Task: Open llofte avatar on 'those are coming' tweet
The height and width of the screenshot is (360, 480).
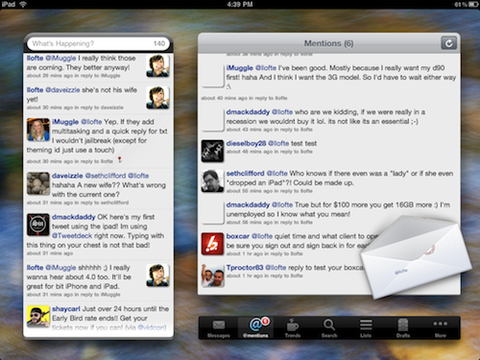Action: pyautogui.click(x=158, y=66)
